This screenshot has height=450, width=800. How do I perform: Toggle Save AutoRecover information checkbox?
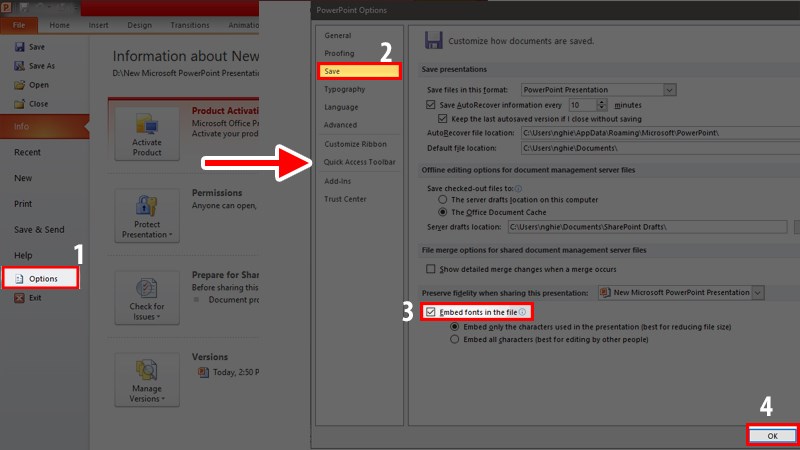click(x=431, y=105)
